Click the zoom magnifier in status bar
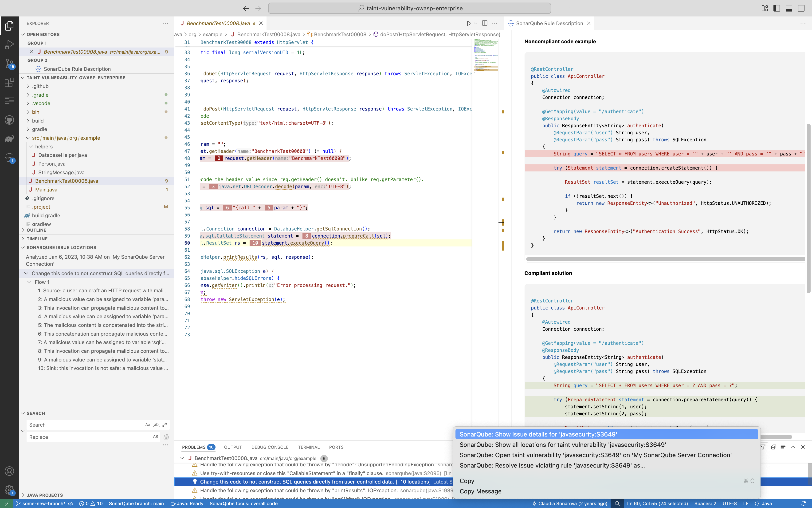 (x=617, y=503)
